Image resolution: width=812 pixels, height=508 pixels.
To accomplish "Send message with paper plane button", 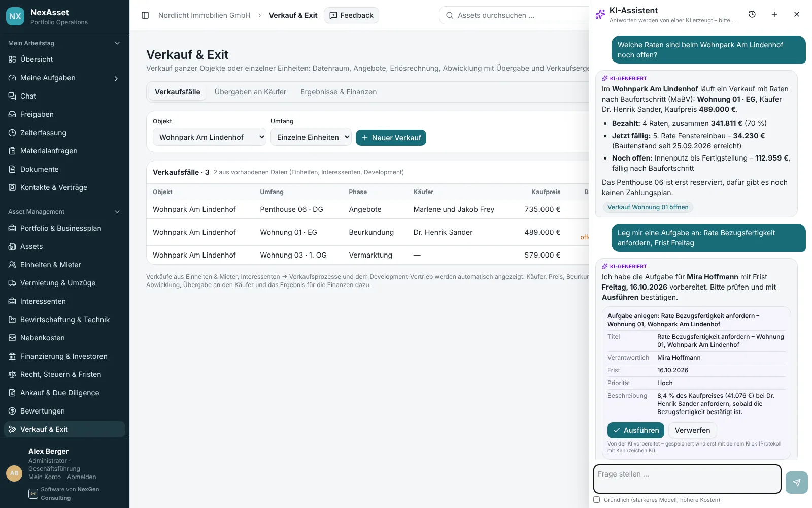I will pos(796,483).
